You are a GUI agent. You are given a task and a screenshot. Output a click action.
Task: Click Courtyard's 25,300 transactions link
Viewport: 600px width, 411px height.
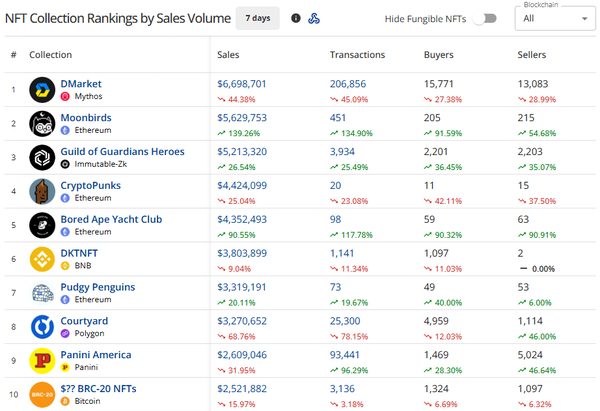347,321
